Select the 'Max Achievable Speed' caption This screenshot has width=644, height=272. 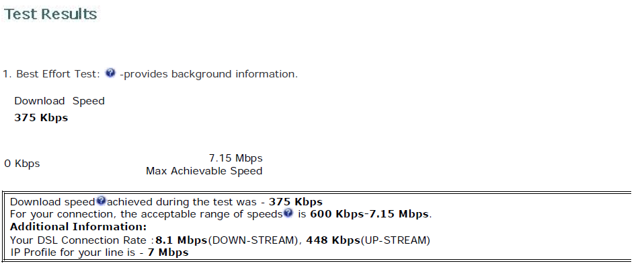[x=204, y=171]
